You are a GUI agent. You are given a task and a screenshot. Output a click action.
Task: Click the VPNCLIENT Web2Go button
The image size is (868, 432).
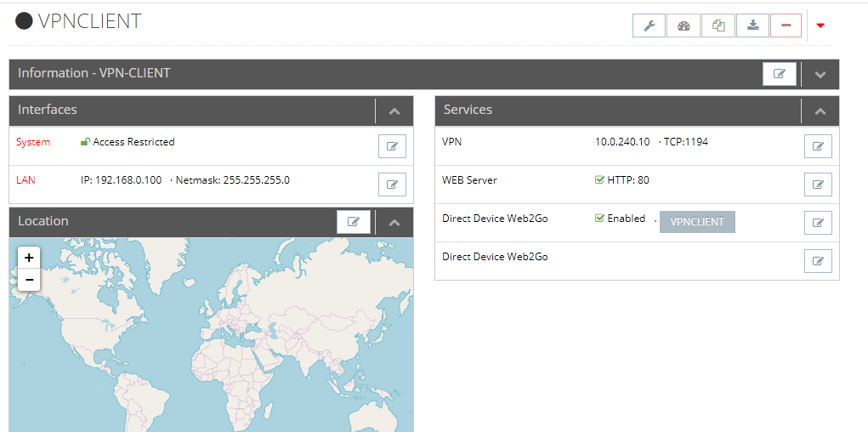697,222
